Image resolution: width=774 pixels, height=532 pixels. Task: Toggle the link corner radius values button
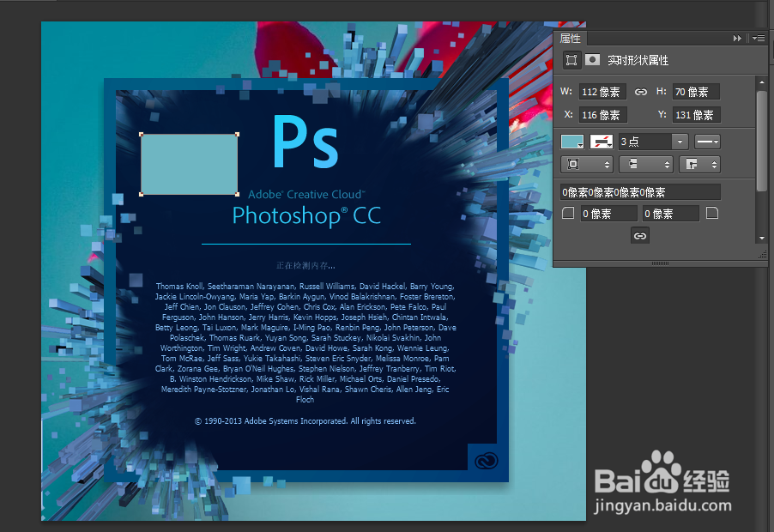(x=640, y=236)
